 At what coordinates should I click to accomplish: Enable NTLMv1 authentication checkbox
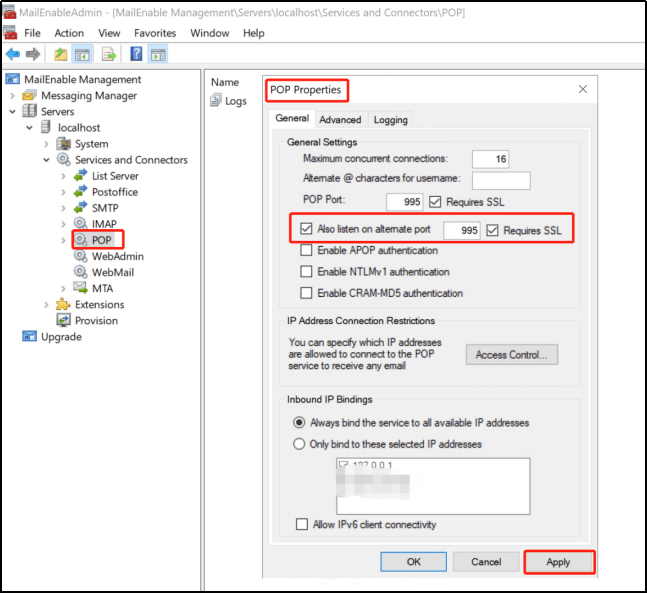(306, 272)
